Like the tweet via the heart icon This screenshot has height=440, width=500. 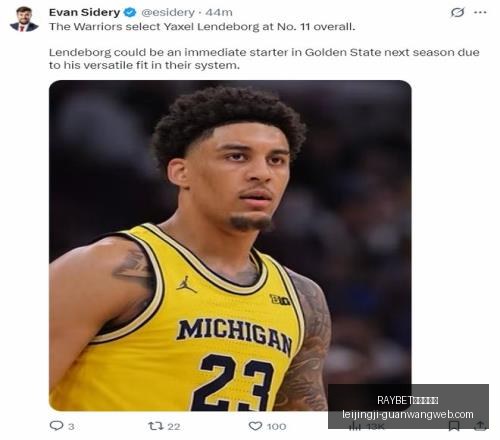[x=255, y=426]
